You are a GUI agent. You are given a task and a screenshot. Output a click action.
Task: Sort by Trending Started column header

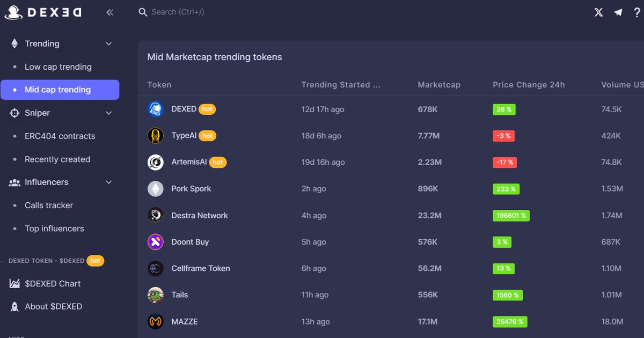point(341,85)
